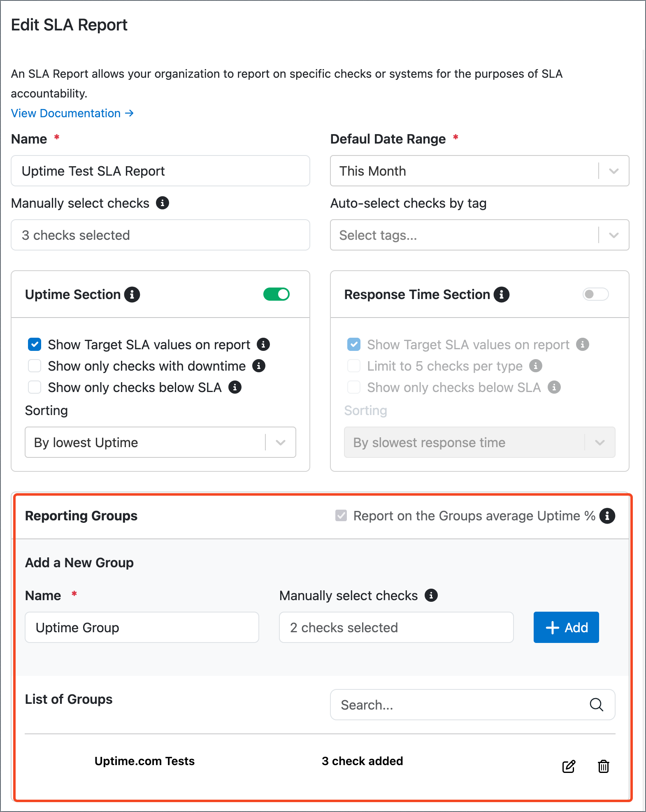The height and width of the screenshot is (812, 646).
Task: Click info icon beside Report on the Groups average Uptime %
Action: tap(607, 516)
